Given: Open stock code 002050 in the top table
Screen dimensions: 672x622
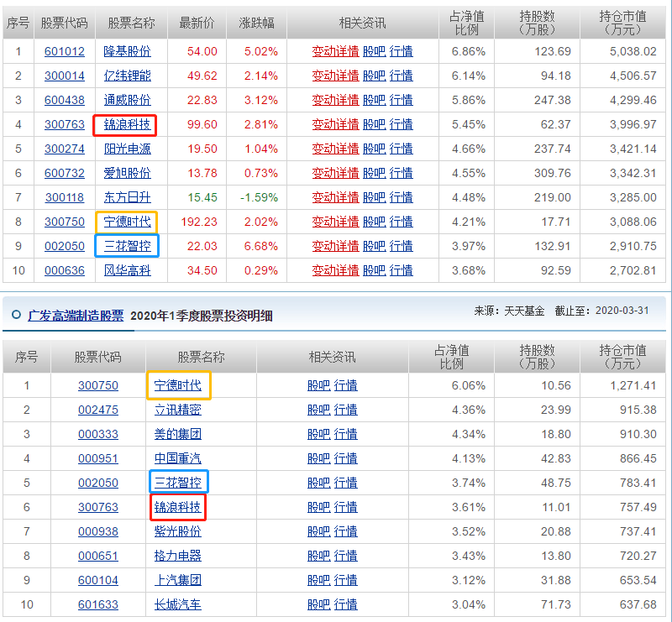Looking at the screenshot, I should tap(65, 246).
